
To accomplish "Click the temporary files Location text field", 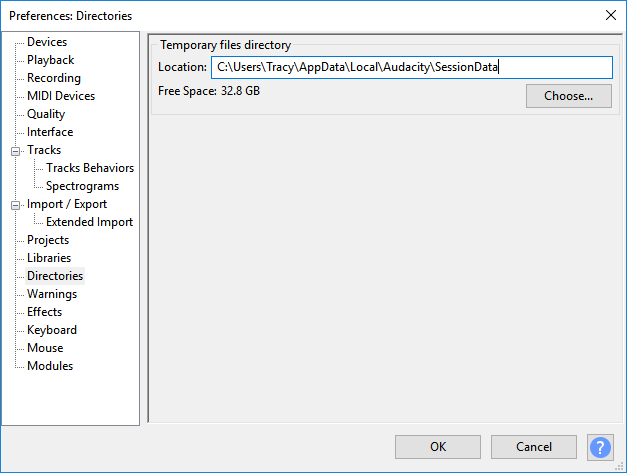I will (410, 67).
